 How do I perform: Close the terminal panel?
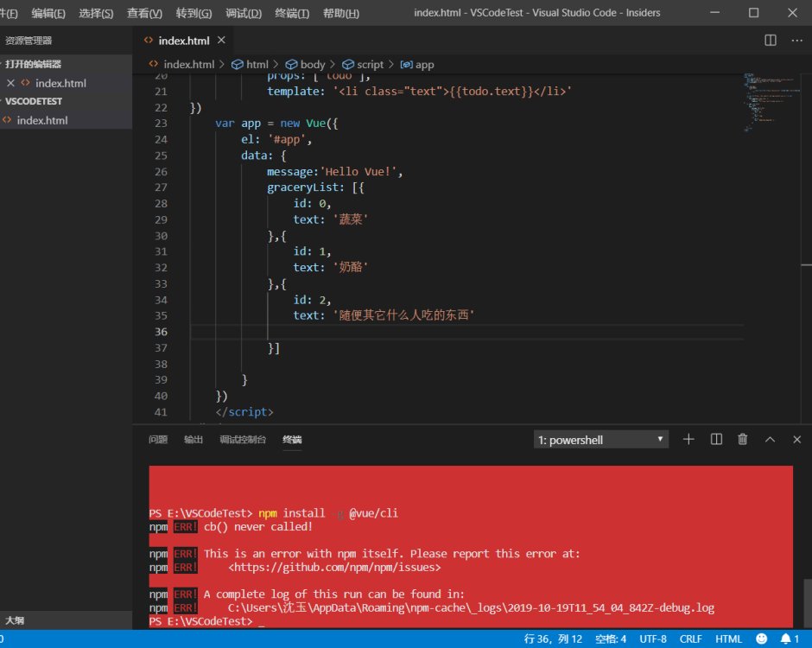click(796, 440)
